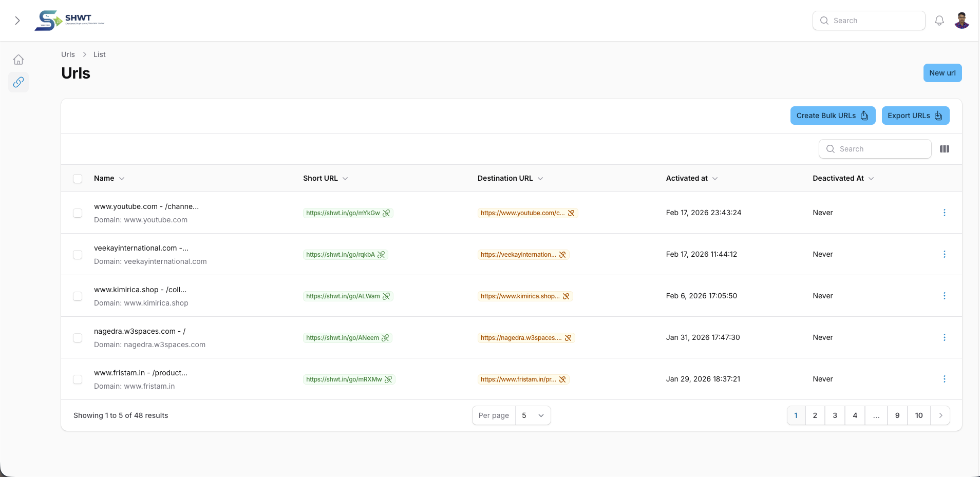The image size is (980, 477).
Task: Click activated date Jan 31, 2026 17:47:30
Action: (703, 337)
